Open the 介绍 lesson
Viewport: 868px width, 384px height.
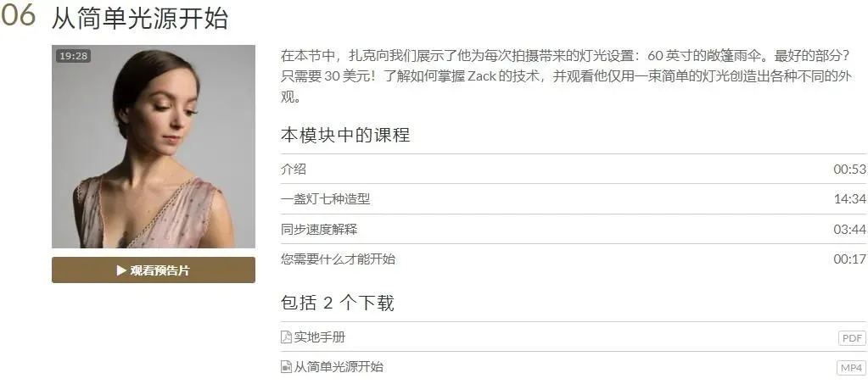click(573, 169)
